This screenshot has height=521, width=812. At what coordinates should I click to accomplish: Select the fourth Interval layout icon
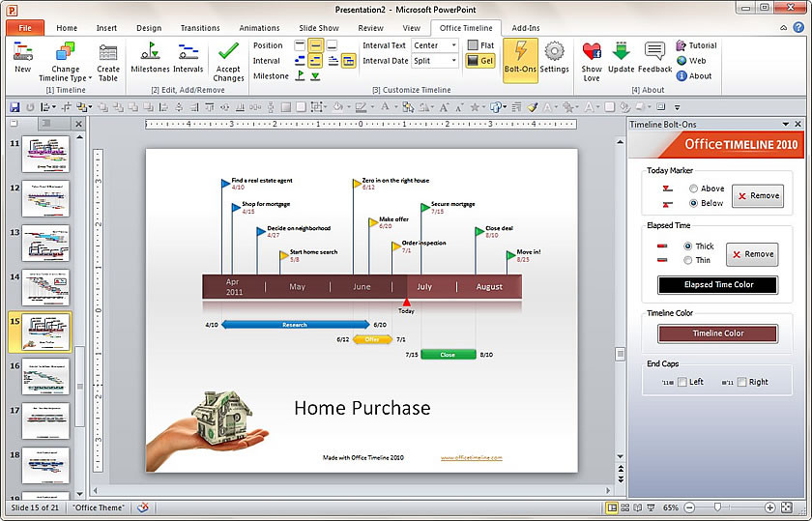pyautogui.click(x=349, y=61)
